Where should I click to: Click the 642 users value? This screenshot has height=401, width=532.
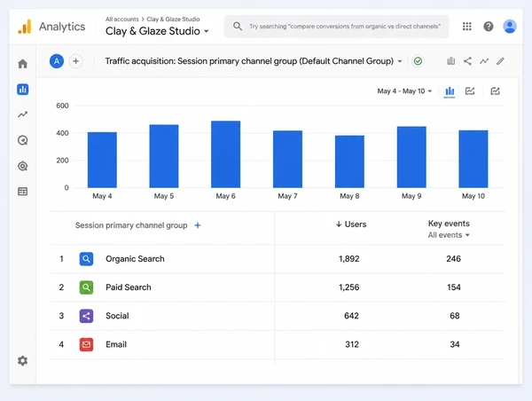(351, 316)
